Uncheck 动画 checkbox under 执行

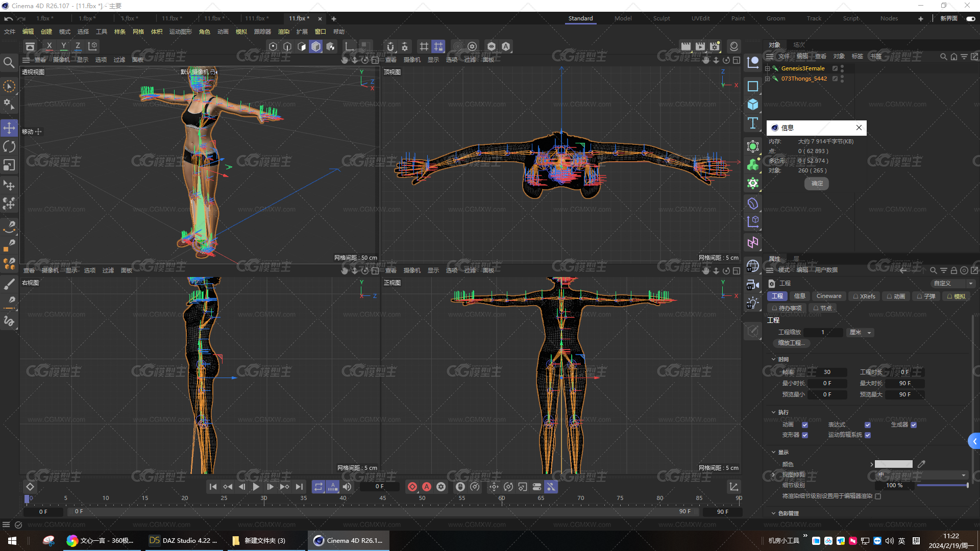(x=805, y=425)
